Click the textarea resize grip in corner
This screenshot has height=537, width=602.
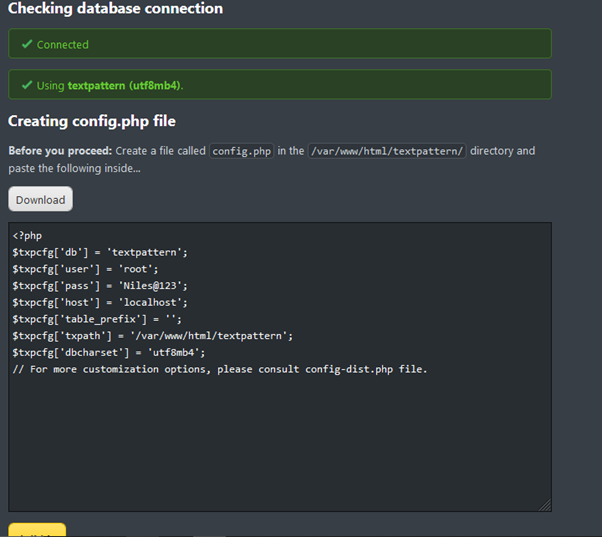(544, 505)
